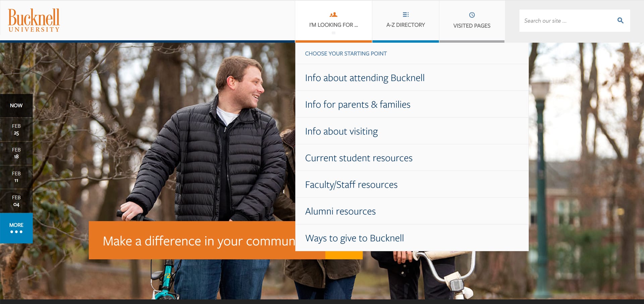Expand the Visited Pages panel
Screen dimensions: 644x304
pyautogui.click(x=472, y=21)
